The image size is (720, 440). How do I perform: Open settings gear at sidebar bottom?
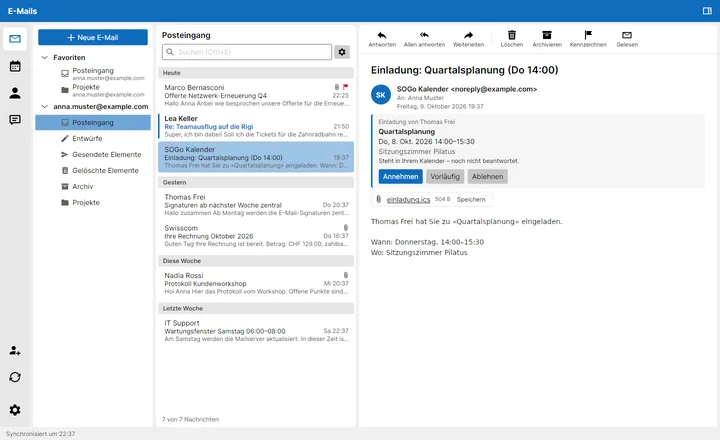coord(15,410)
